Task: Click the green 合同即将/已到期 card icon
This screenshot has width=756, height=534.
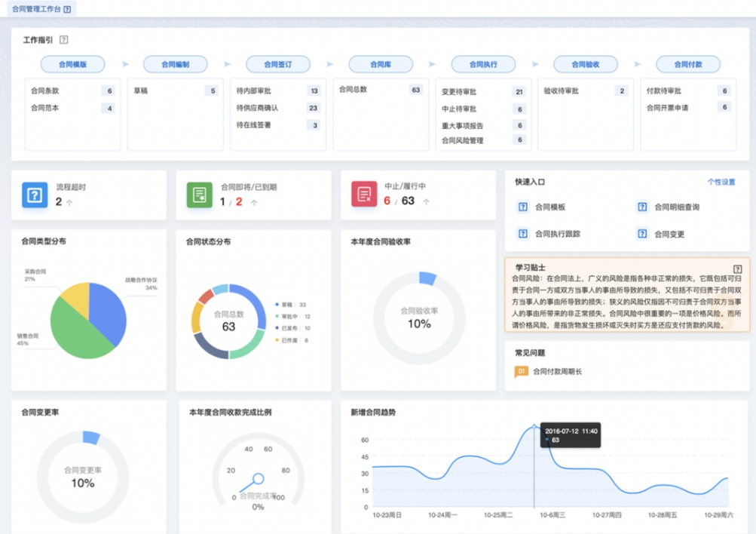Action: coord(200,195)
